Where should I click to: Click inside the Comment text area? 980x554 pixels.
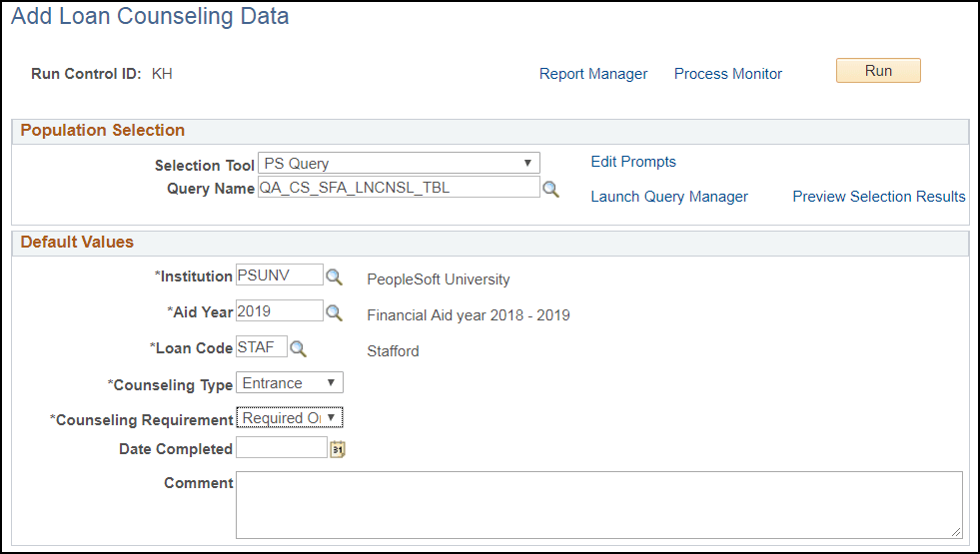pos(598,505)
